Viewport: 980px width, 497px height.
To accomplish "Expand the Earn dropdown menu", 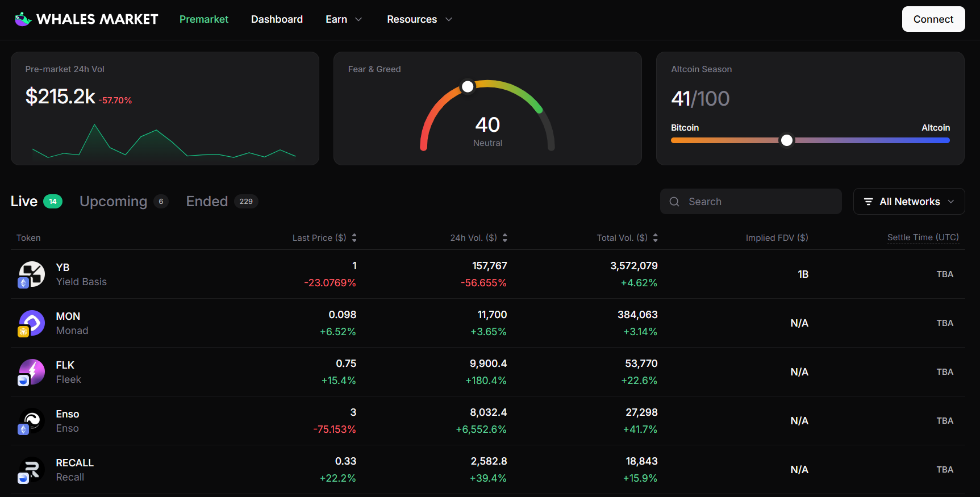I will 344,19.
